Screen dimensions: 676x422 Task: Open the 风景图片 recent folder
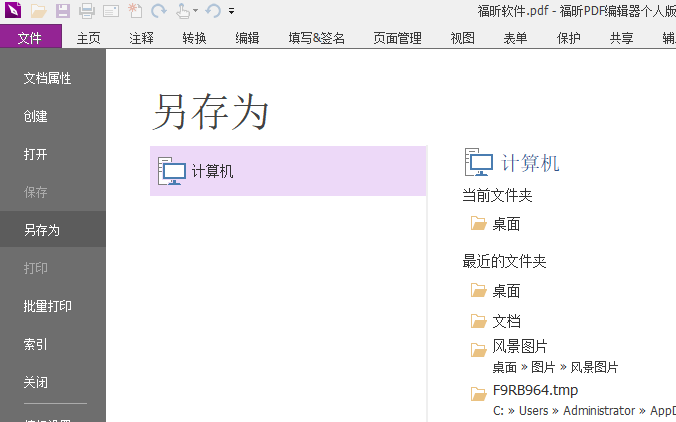pos(520,346)
